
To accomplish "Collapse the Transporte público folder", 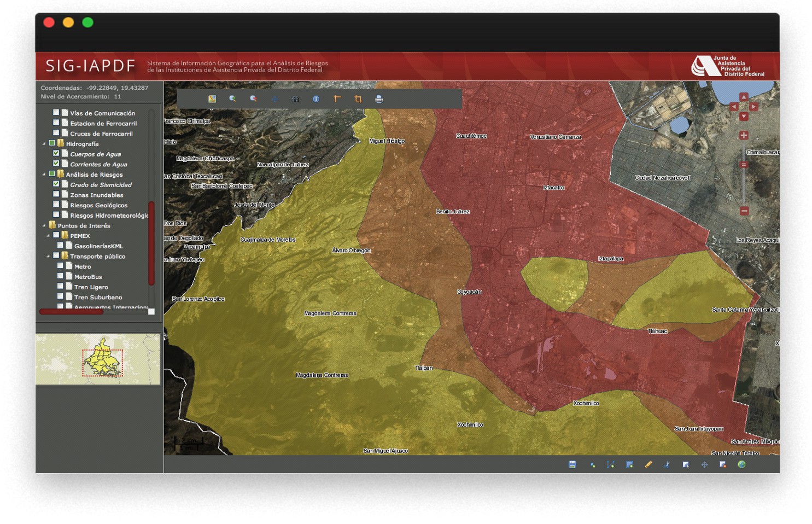I will 48,256.
